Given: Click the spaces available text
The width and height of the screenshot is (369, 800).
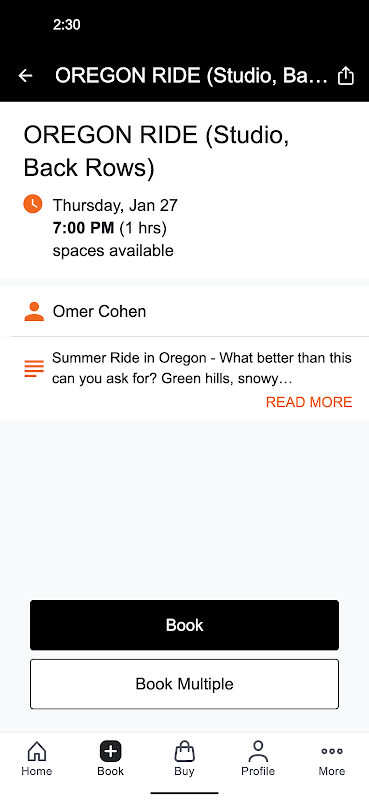Looking at the screenshot, I should [113, 251].
